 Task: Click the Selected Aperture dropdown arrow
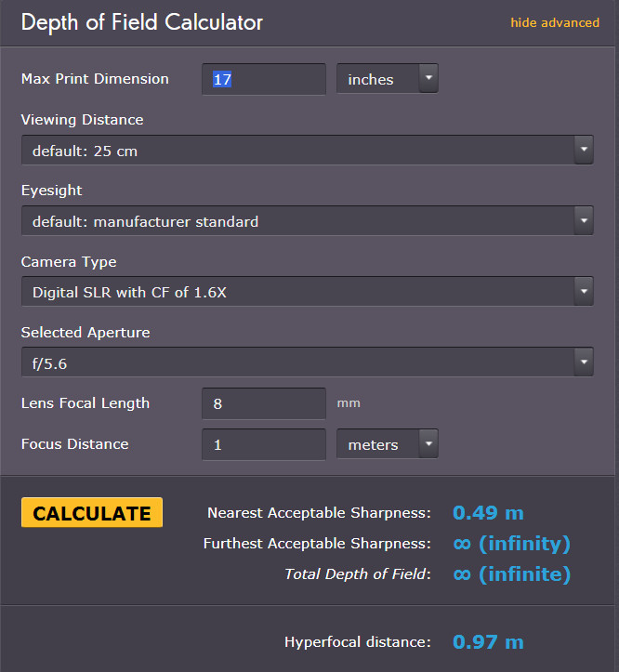(x=584, y=362)
